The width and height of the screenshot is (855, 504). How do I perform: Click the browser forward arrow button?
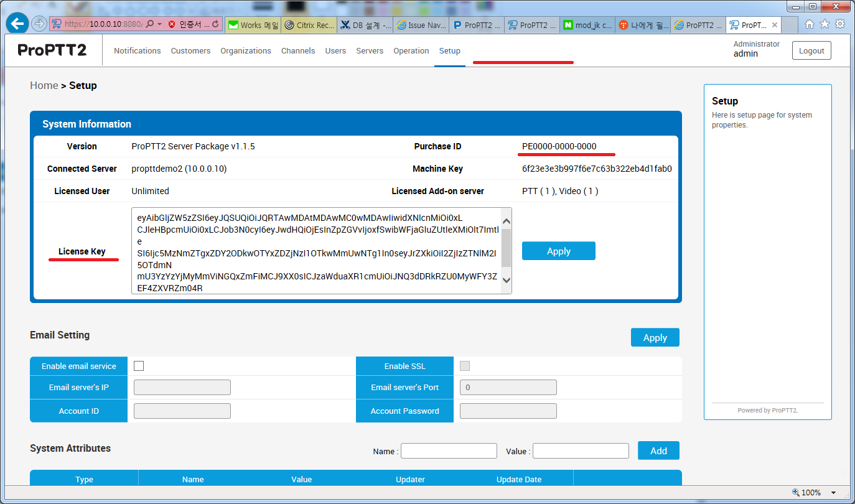pos(39,24)
